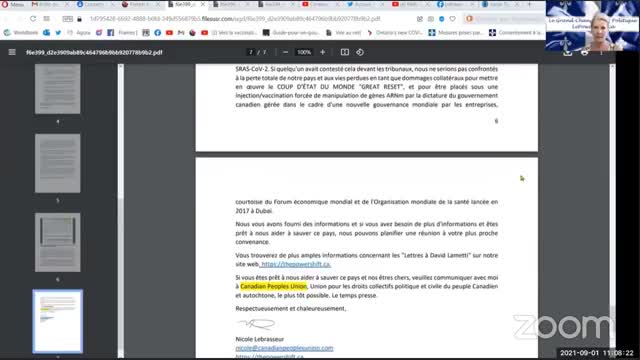
Task: Click the PDF filename in toolbar
Action: pos(94,52)
